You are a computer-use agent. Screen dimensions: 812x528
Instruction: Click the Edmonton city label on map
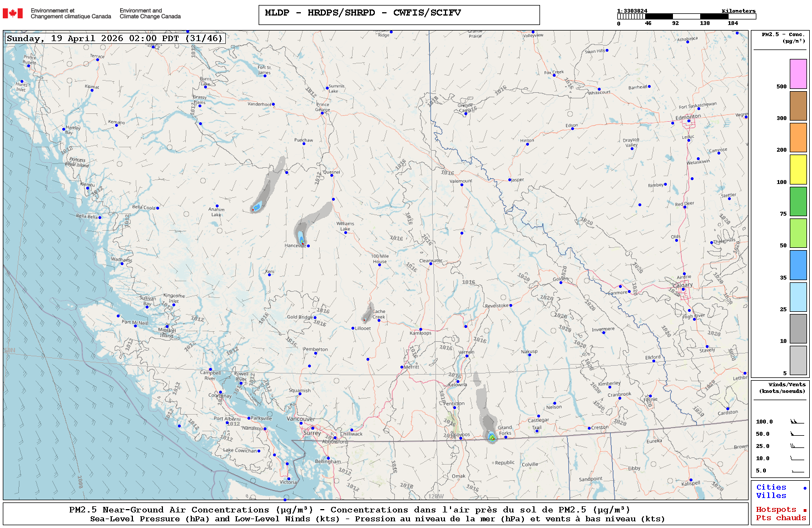[688, 117]
